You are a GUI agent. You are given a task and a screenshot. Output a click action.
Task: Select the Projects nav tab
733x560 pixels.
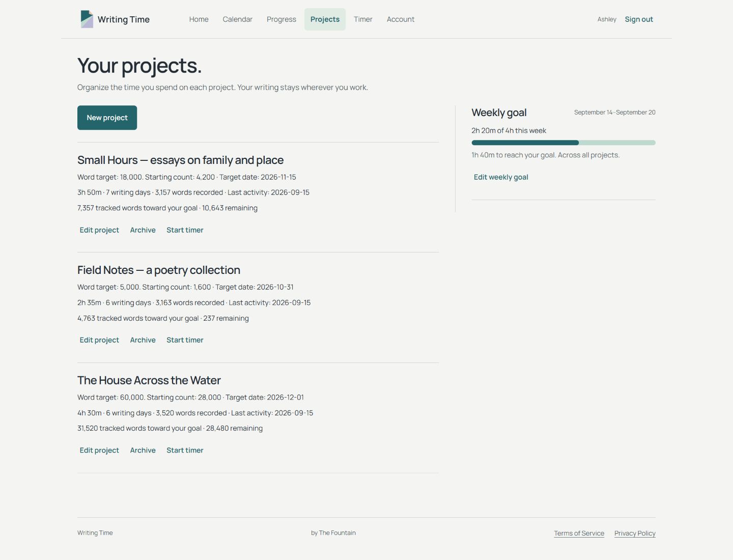pyautogui.click(x=325, y=19)
